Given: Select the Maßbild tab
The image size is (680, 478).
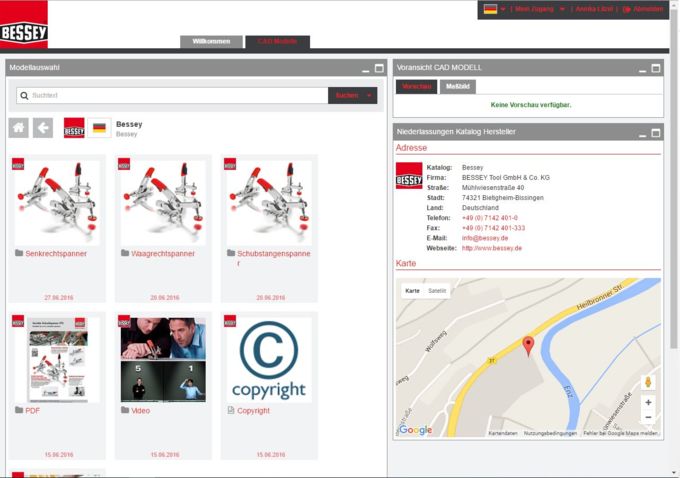Looking at the screenshot, I should pyautogui.click(x=458, y=87).
